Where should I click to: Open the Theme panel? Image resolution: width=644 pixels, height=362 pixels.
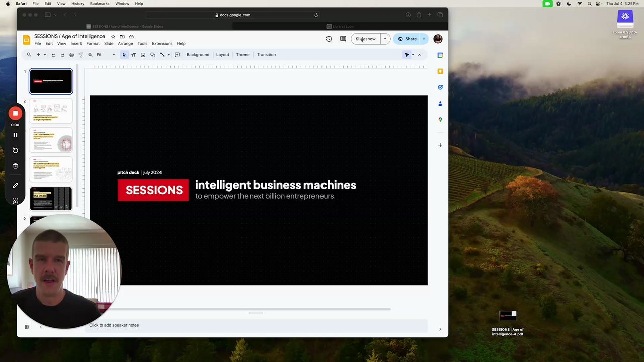coord(243,55)
